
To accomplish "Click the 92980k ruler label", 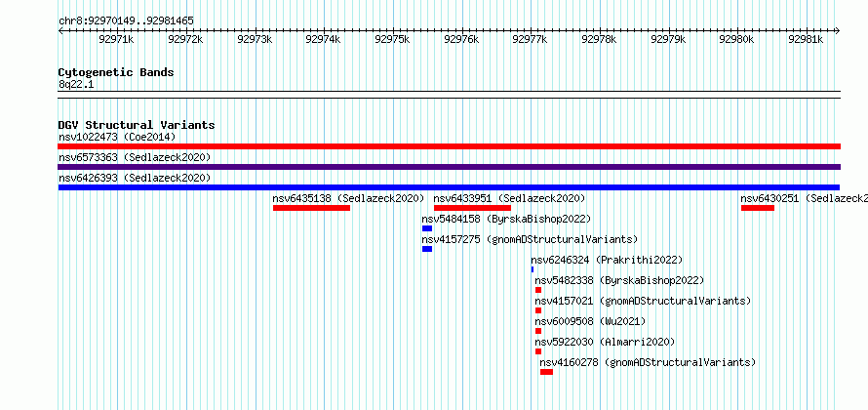I will coord(736,39).
